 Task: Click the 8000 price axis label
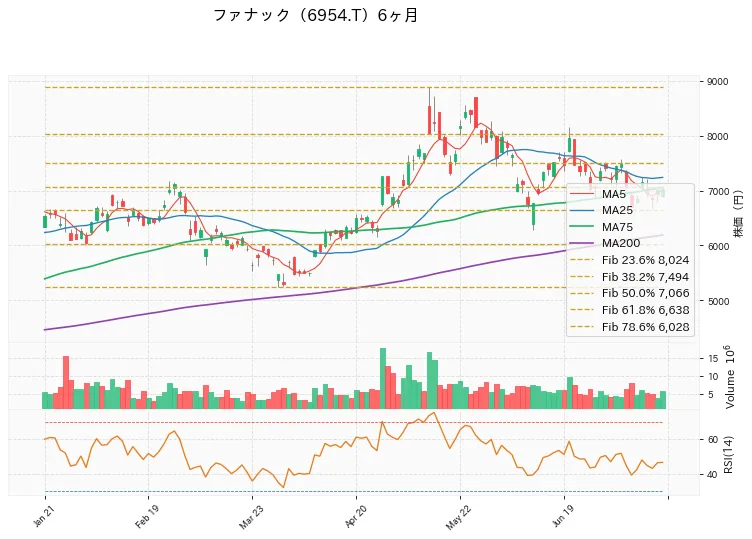tap(717, 137)
